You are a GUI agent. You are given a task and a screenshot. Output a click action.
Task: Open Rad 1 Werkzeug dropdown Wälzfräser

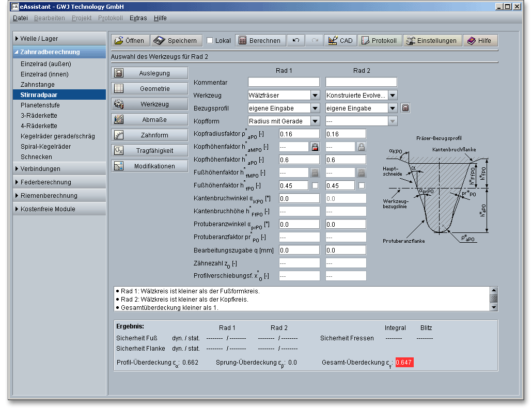tap(315, 95)
